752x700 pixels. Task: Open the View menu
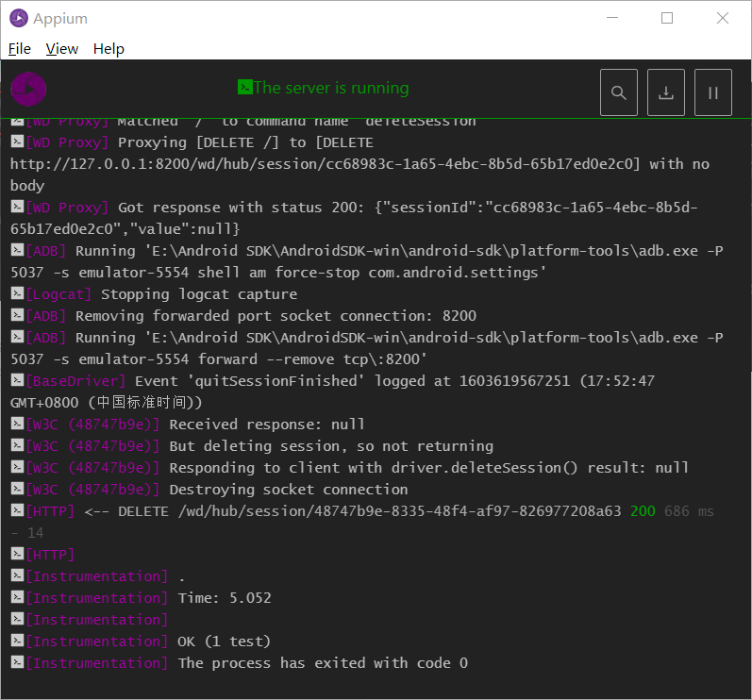tap(62, 49)
